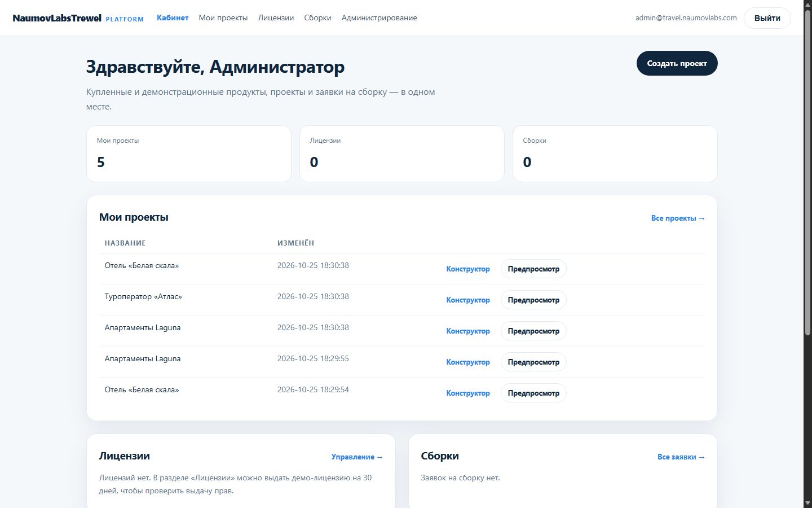
Task: Go to Мои проекты in the top navigation bar
Action: tap(223, 18)
